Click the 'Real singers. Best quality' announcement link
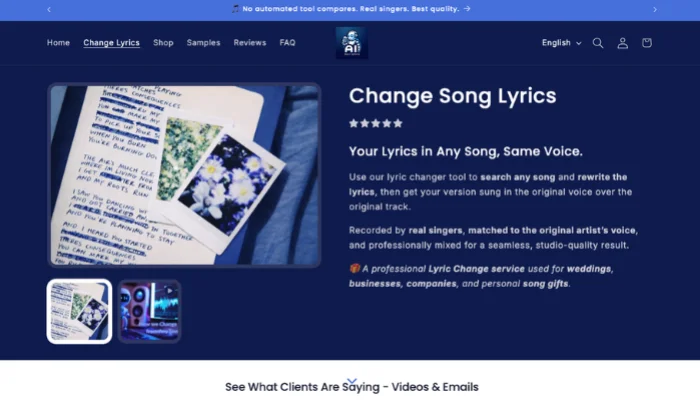 coord(351,9)
